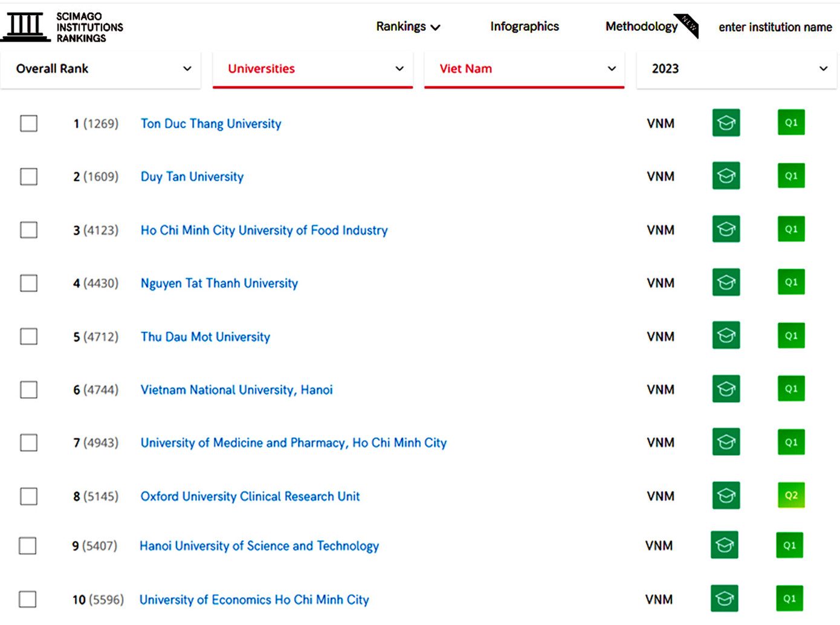Click Q1 badge for University of Economics Ho Chi Minh City
The image size is (840, 625).
tap(789, 598)
